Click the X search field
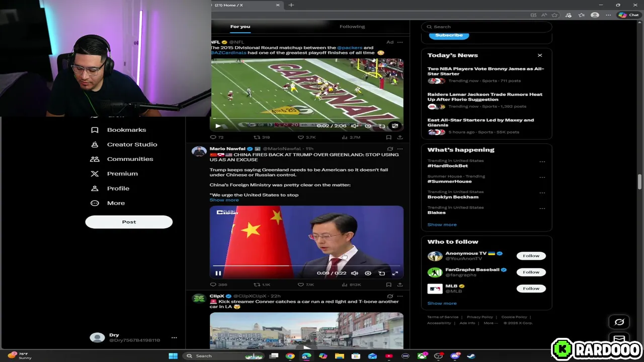 click(487, 27)
